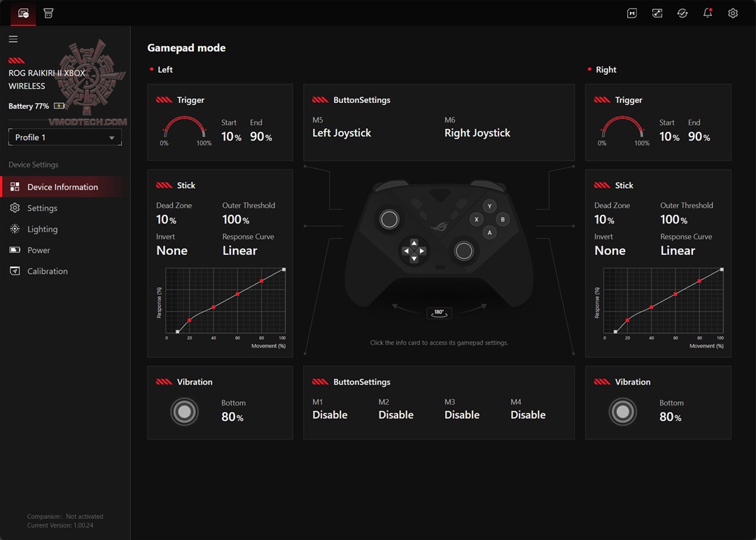Open Calibration in the sidebar

point(48,271)
